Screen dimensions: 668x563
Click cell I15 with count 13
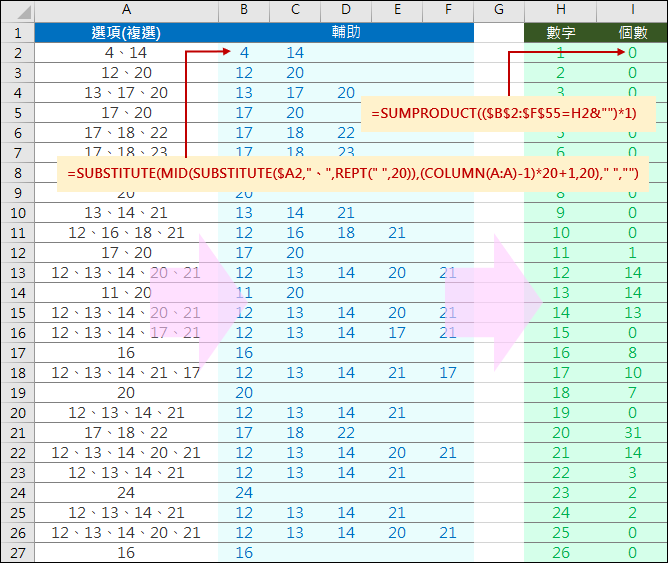pyautogui.click(x=632, y=313)
